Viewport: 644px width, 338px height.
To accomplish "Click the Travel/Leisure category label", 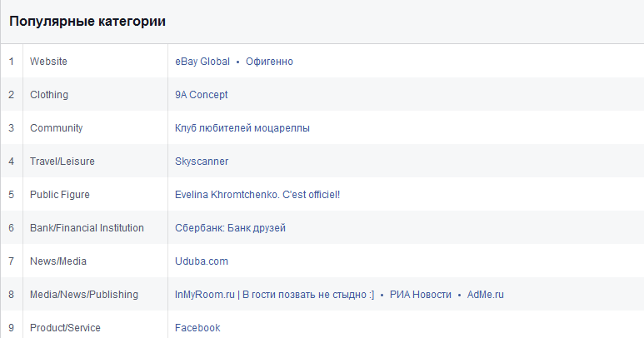I will pos(62,162).
